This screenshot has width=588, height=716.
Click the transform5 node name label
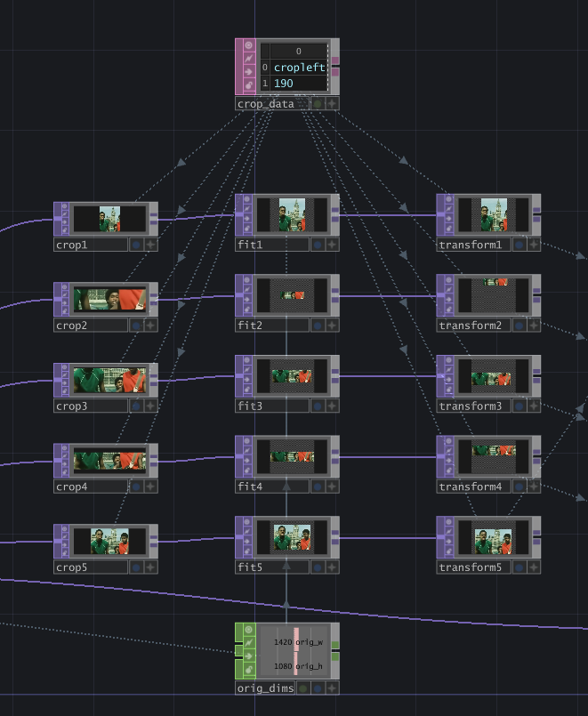[x=471, y=567]
